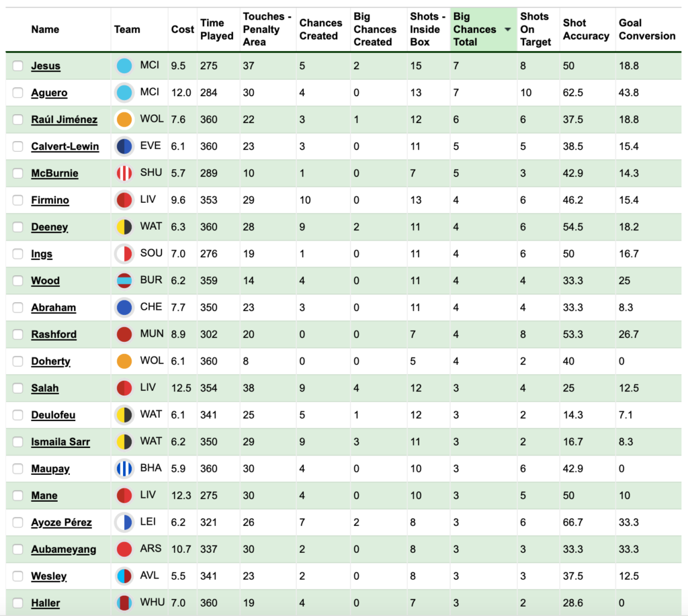The height and width of the screenshot is (616, 688).
Task: Click the SOU team badge beside Ings
Action: click(124, 254)
